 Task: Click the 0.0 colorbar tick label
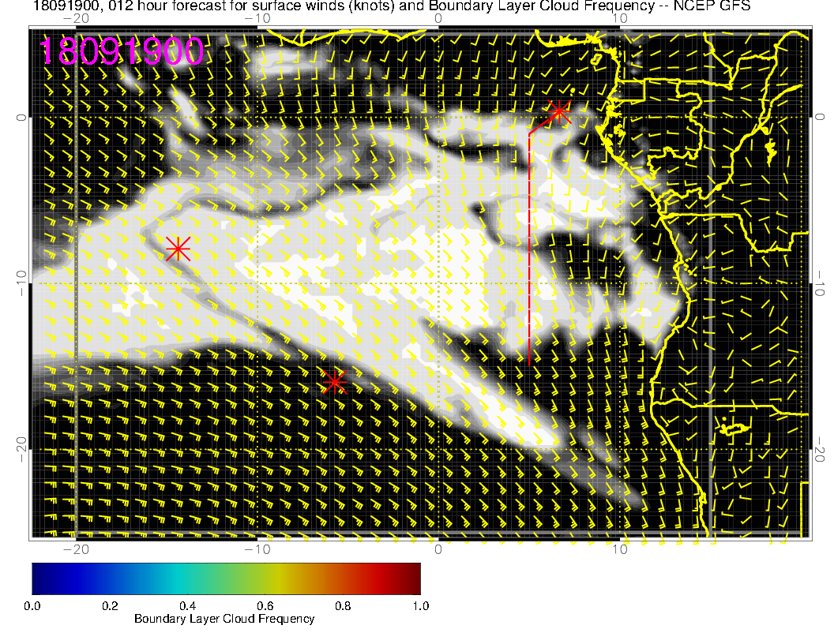[32, 606]
